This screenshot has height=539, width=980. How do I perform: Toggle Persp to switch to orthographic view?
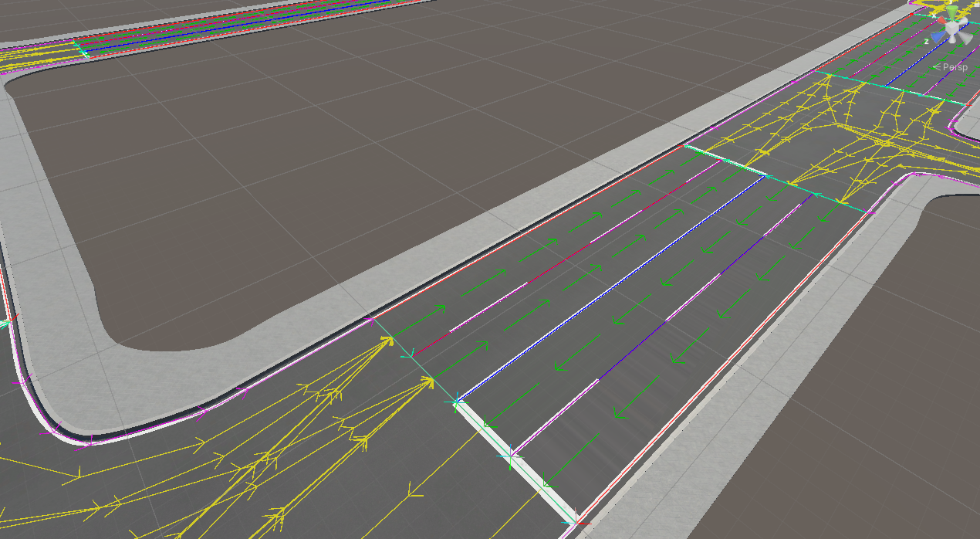955,67
